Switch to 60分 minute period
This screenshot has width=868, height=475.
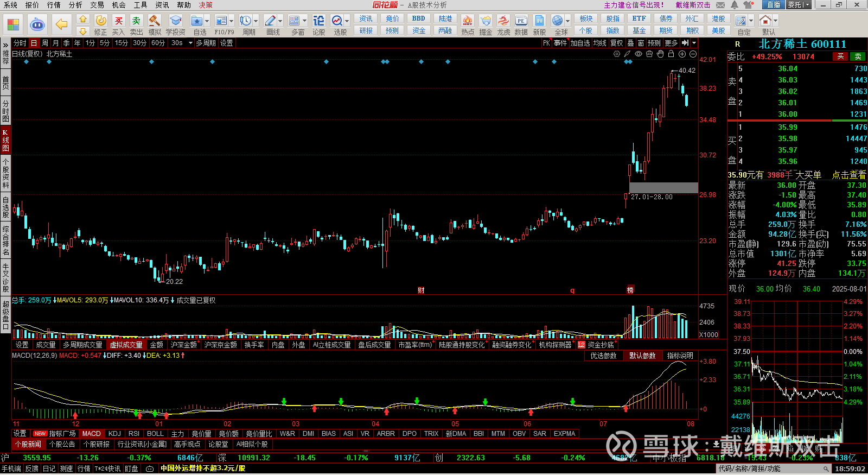pyautogui.click(x=158, y=43)
